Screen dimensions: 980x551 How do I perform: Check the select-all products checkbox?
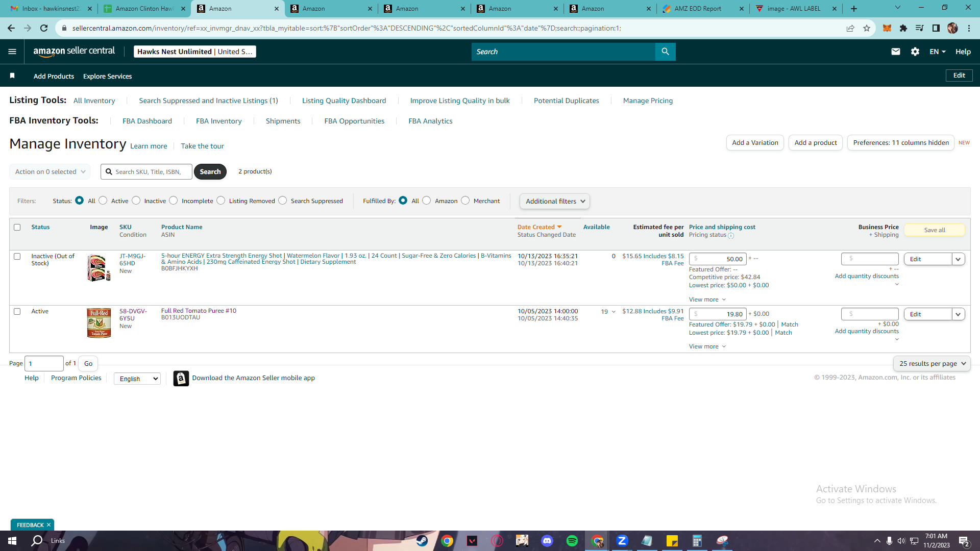(17, 227)
